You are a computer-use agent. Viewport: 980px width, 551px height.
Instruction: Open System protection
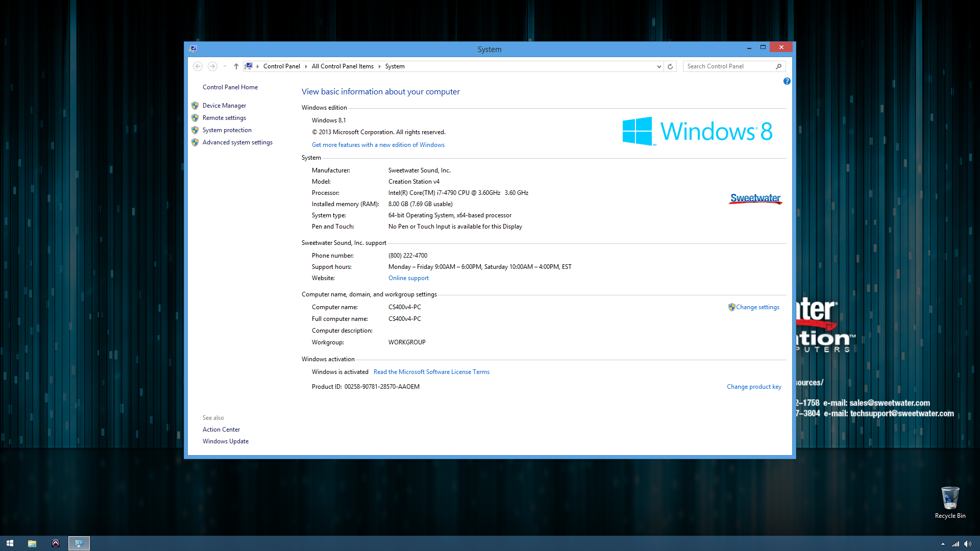[x=227, y=130]
